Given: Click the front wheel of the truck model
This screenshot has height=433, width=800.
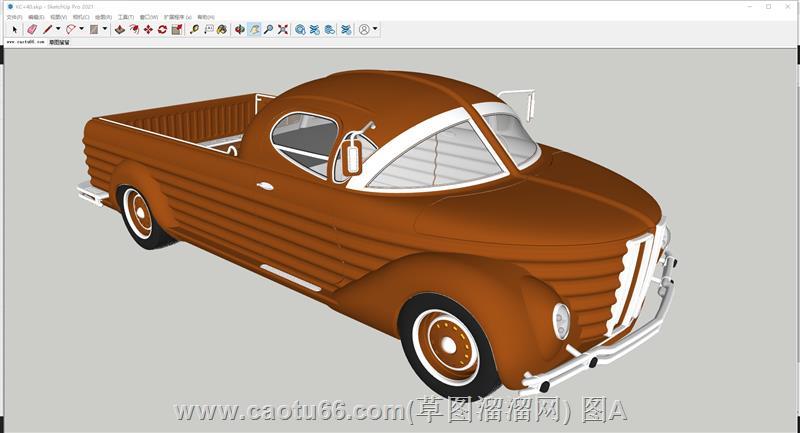Looking at the screenshot, I should pos(448,345).
